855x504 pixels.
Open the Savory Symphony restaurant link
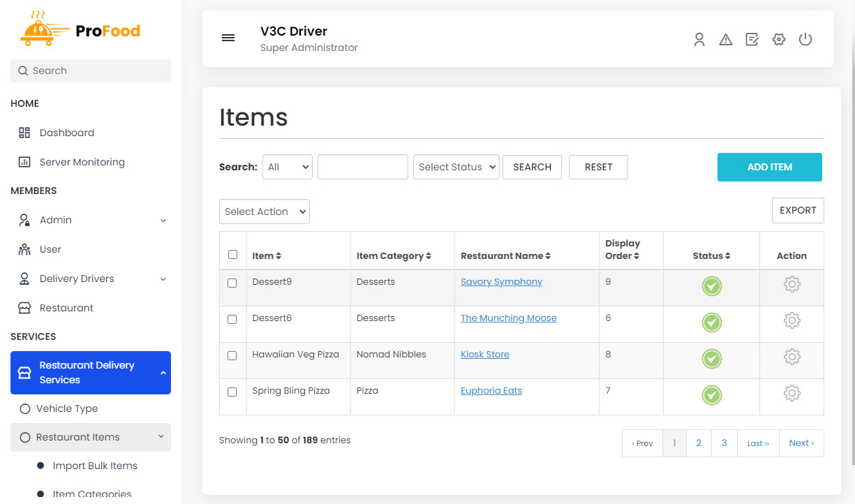click(x=501, y=282)
